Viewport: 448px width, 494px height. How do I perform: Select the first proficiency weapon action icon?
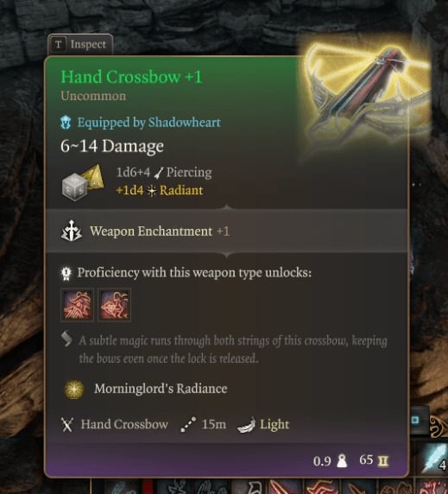click(78, 305)
